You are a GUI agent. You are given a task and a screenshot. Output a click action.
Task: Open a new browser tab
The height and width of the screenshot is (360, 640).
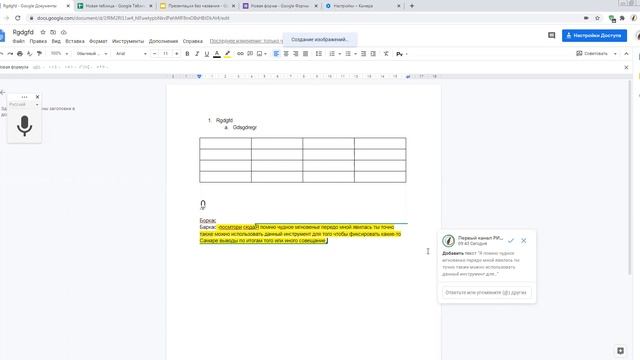coord(411,6)
